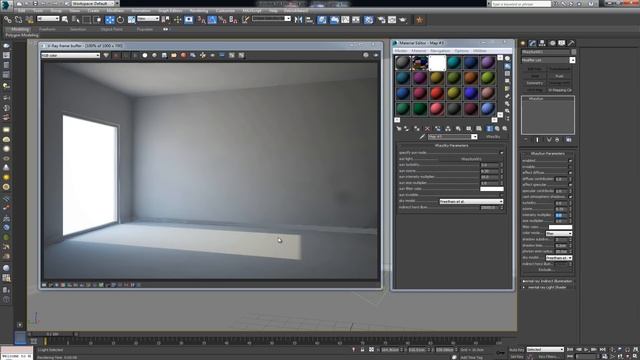The image size is (640, 360).
Task: Activate Select and Scale tool
Action: (x=131, y=20)
